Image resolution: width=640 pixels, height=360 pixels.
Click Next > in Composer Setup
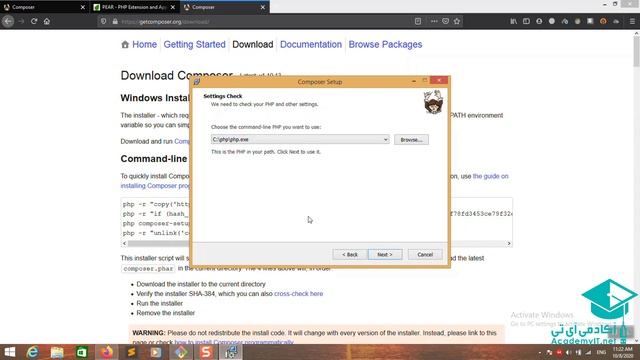point(385,254)
